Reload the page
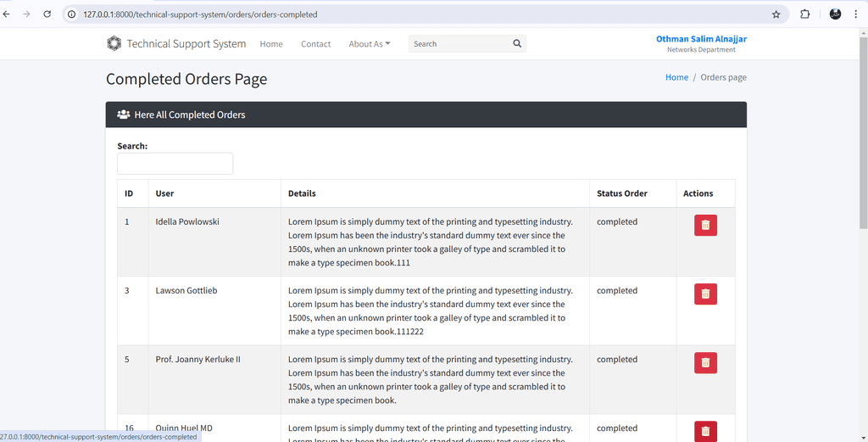 click(47, 14)
